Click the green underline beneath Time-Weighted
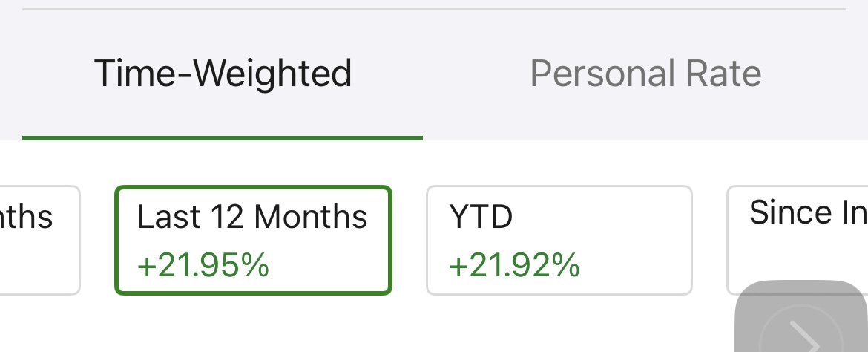This screenshot has width=868, height=352. click(223, 137)
